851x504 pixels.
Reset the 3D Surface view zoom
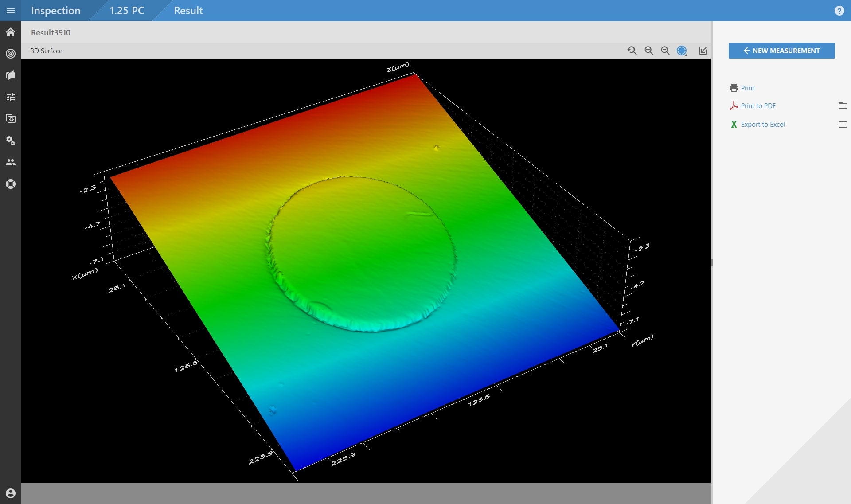tap(632, 51)
